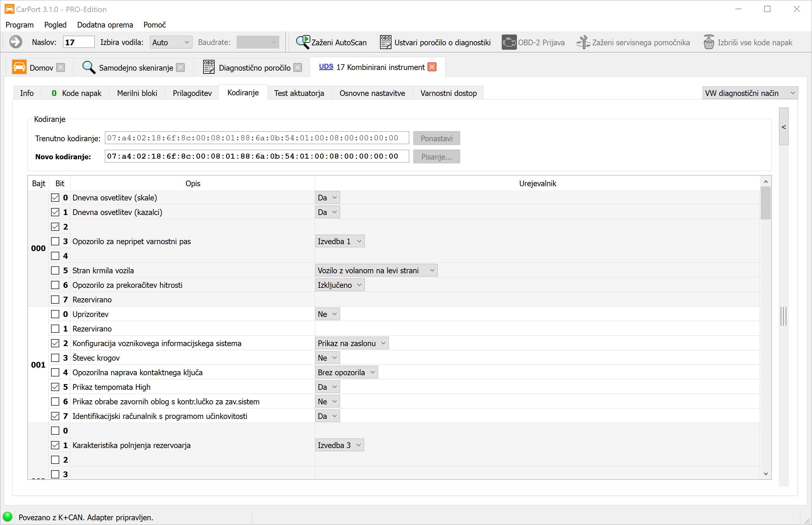This screenshot has height=525, width=812.
Task: Switch to the Merilni bloki tab
Action: pyautogui.click(x=137, y=93)
